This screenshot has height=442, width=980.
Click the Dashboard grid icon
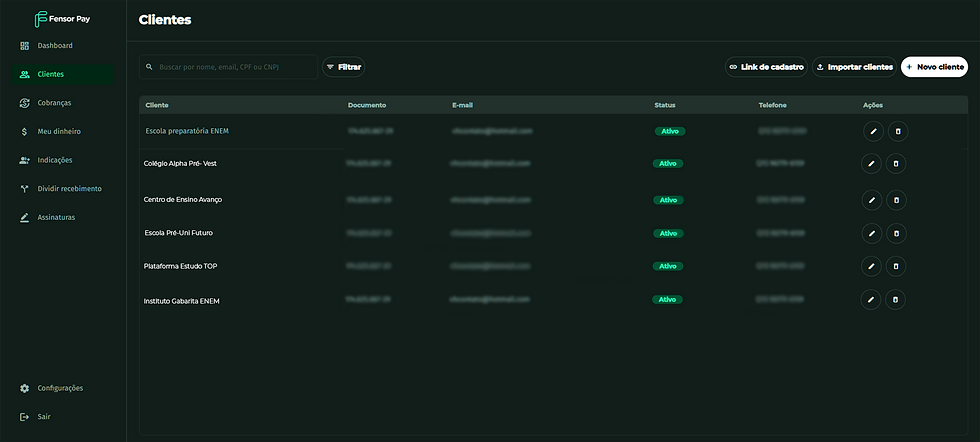point(24,46)
